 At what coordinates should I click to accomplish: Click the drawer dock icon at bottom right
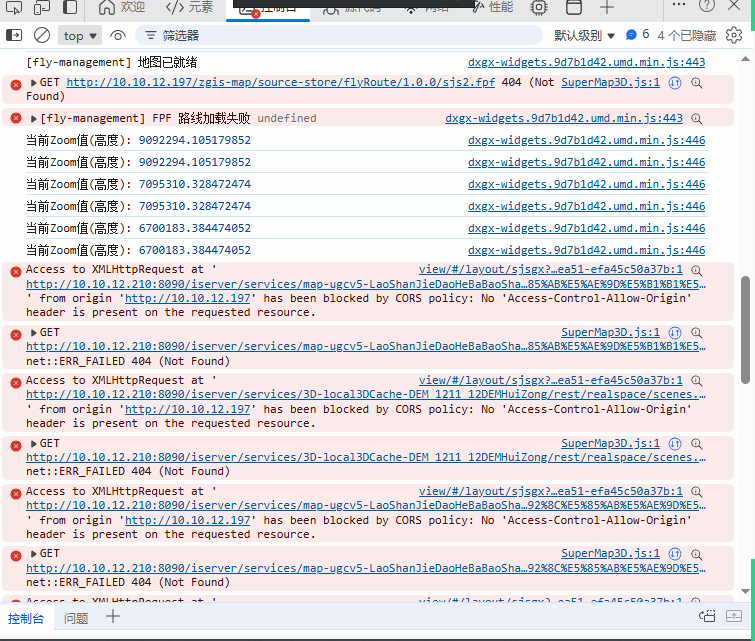[707, 616]
